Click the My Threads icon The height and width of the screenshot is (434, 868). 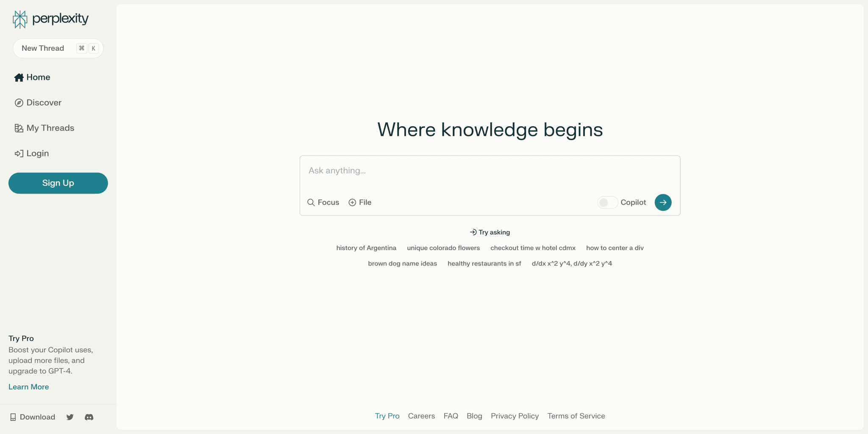(x=19, y=128)
